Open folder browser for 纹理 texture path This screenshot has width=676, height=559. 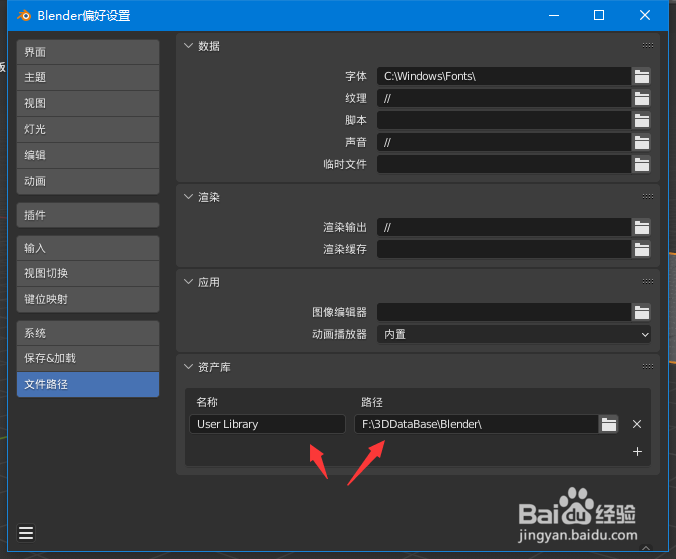pos(642,98)
